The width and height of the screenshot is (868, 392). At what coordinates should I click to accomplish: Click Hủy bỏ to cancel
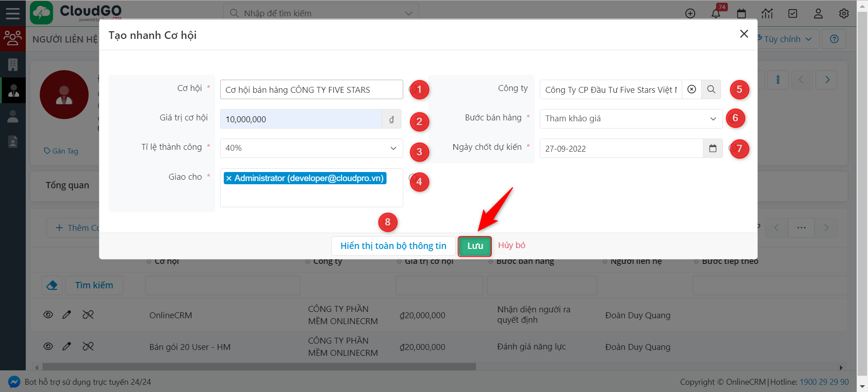click(511, 245)
